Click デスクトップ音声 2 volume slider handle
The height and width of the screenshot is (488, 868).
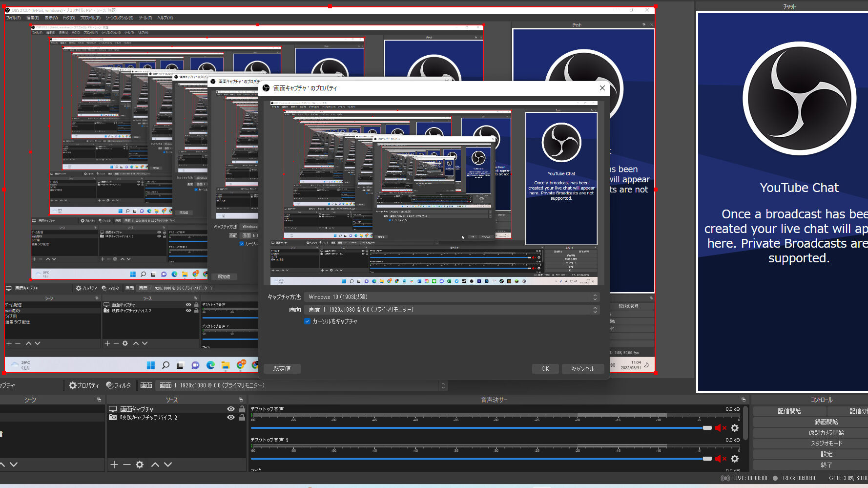click(x=707, y=459)
